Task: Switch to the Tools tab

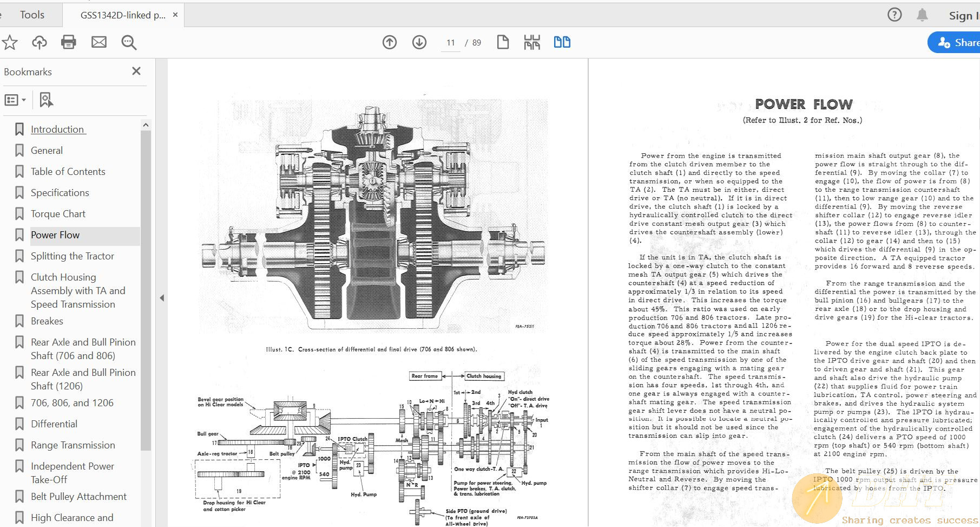Action: (32, 15)
